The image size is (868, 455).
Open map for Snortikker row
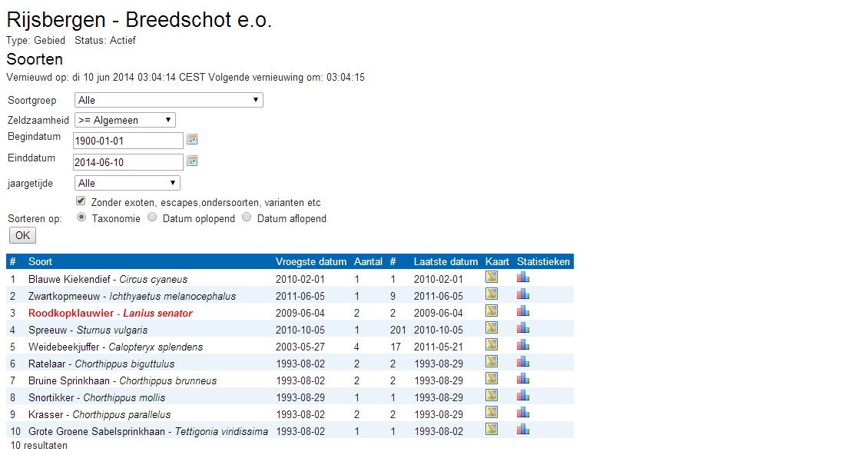(x=491, y=395)
